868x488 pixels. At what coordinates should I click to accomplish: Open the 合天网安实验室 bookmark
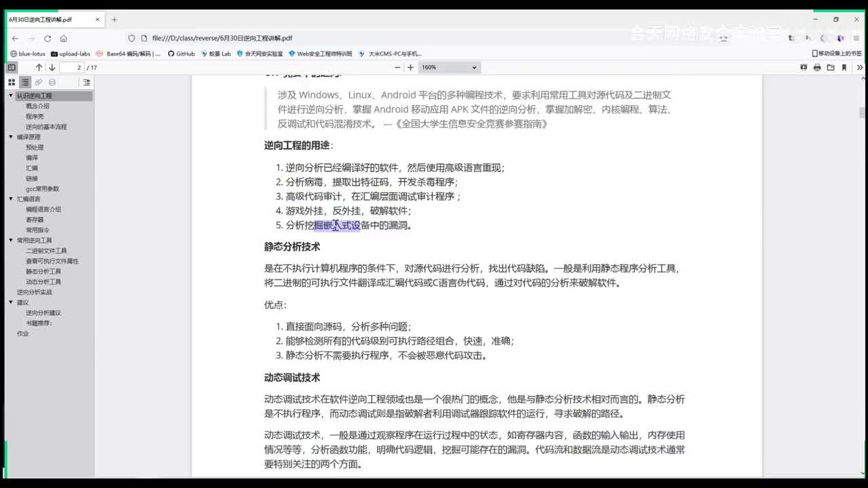pos(260,54)
